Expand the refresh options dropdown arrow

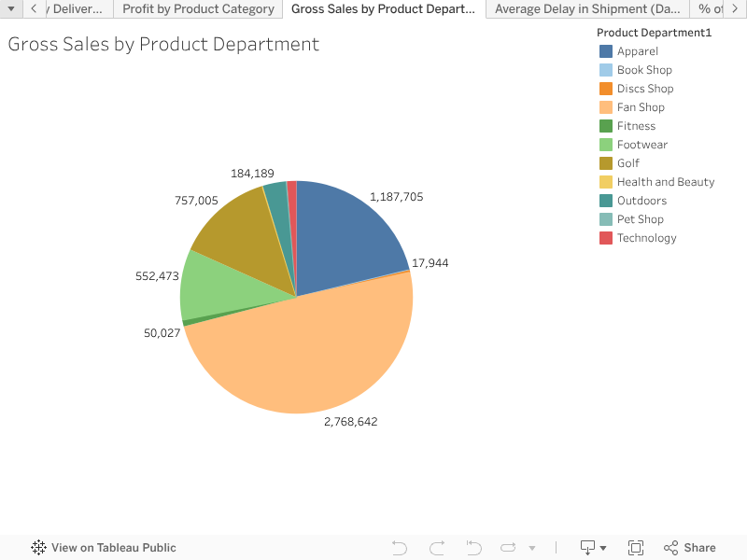point(532,548)
